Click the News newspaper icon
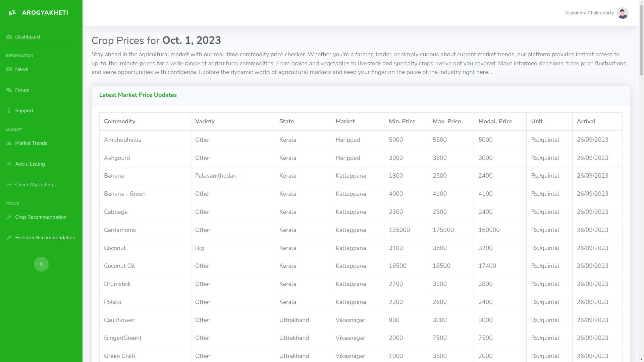The image size is (644, 362). 9,69
